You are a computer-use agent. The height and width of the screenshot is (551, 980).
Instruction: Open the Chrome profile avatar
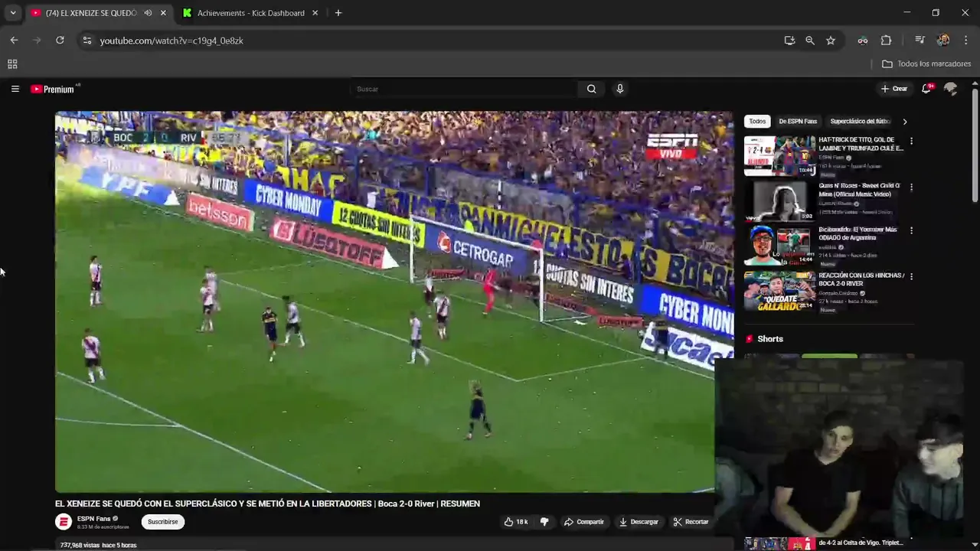click(x=943, y=41)
